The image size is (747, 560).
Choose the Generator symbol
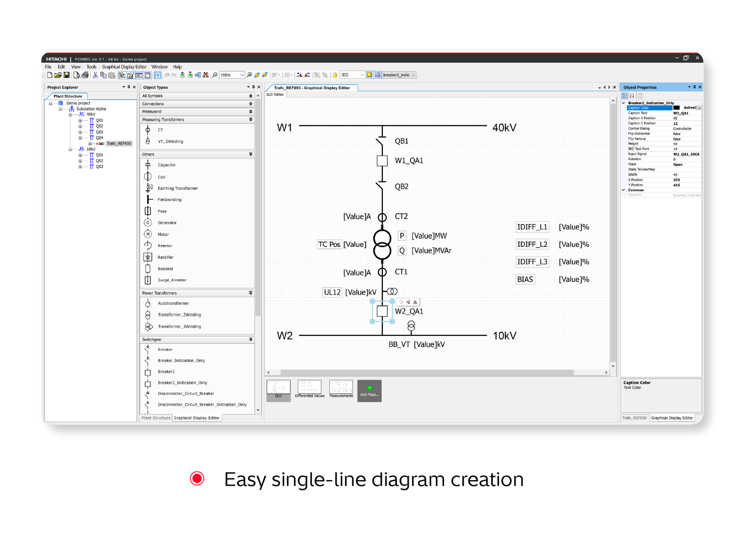pyautogui.click(x=167, y=223)
